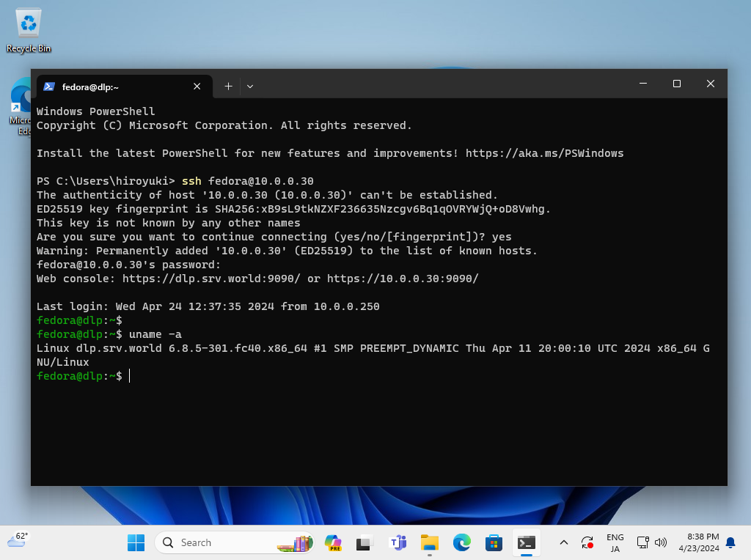The image size is (751, 560).
Task: Open the https://aka.ms/PSWindows link
Action: [x=545, y=153]
